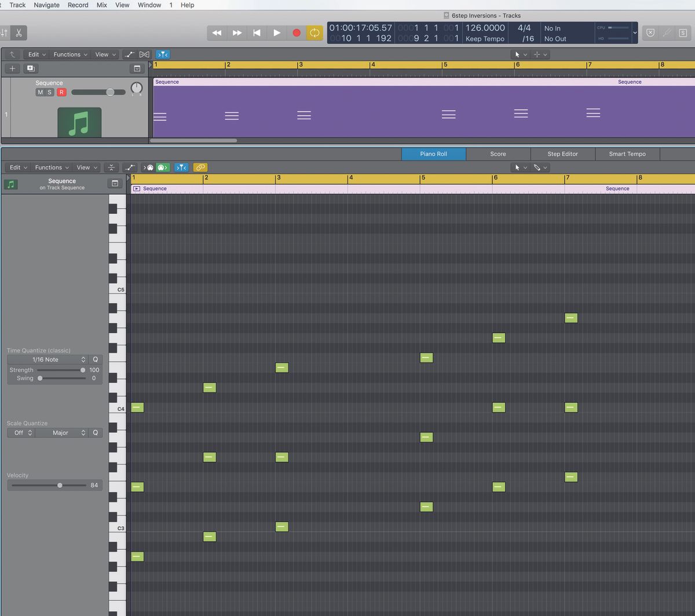Image resolution: width=695 pixels, height=616 pixels.
Task: Open the Window menu in the menu bar
Action: pyautogui.click(x=149, y=5)
